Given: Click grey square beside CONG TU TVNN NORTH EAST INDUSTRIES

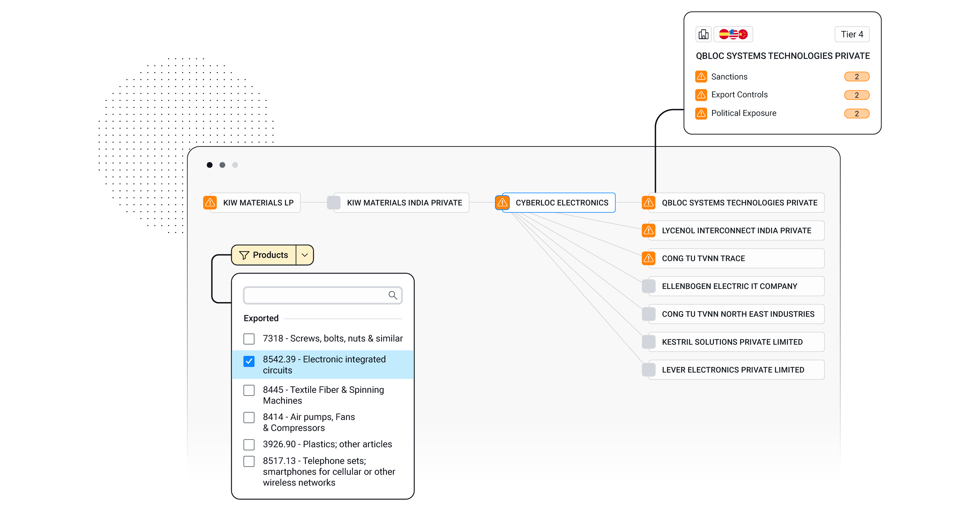Looking at the screenshot, I should point(649,314).
